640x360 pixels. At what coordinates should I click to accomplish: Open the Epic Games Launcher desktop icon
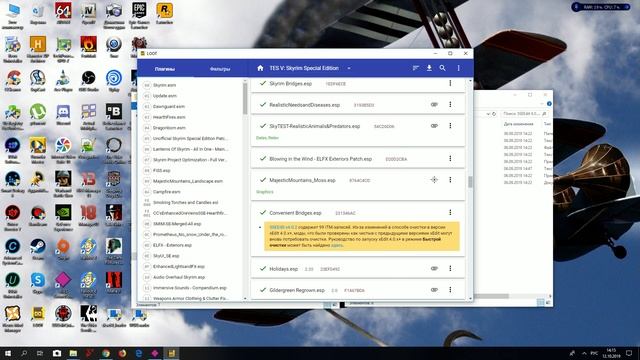139,15
